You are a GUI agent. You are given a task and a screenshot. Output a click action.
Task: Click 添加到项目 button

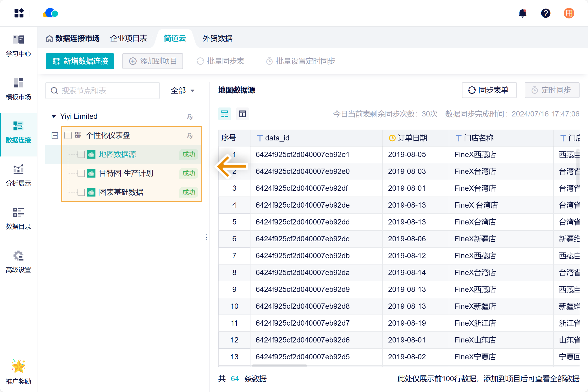click(153, 61)
